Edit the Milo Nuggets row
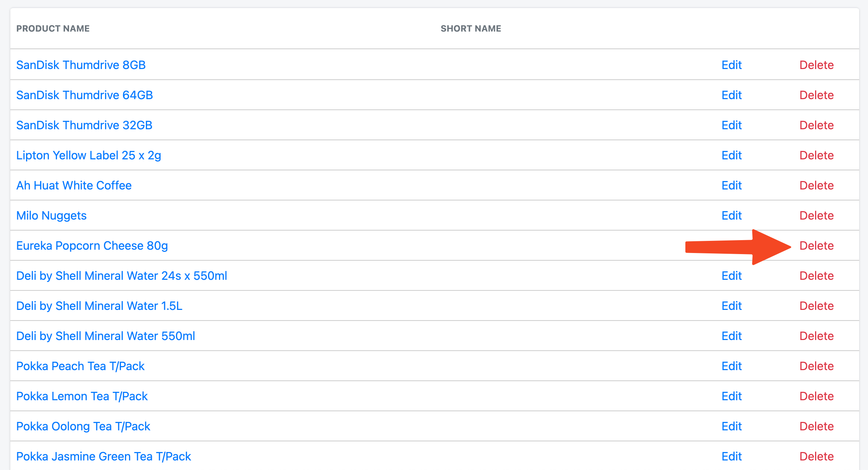Image resolution: width=868 pixels, height=470 pixels. click(731, 216)
